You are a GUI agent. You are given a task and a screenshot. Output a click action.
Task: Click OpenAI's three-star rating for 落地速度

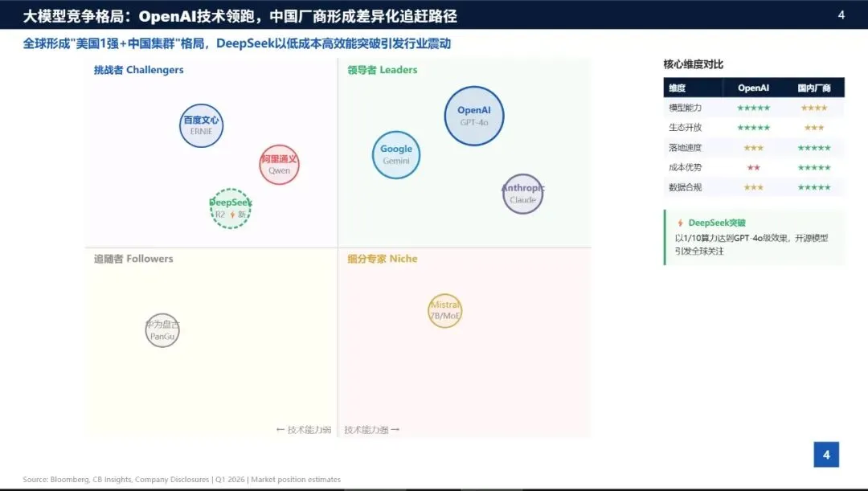point(753,148)
